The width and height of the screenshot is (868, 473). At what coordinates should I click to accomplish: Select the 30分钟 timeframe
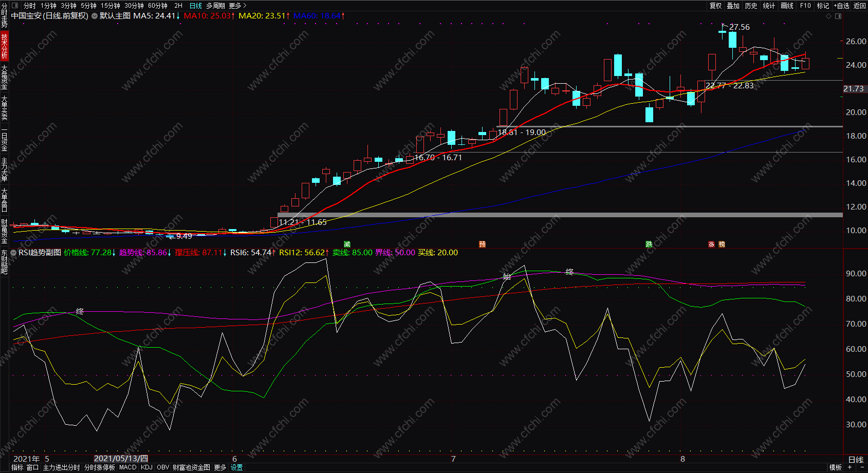[x=134, y=6]
